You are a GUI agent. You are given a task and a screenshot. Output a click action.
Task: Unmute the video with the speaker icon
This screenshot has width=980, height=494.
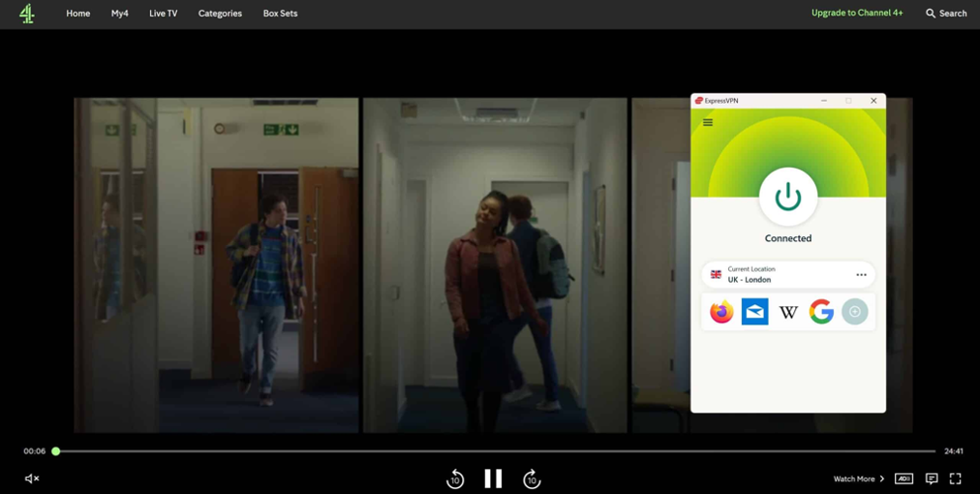pos(32,478)
